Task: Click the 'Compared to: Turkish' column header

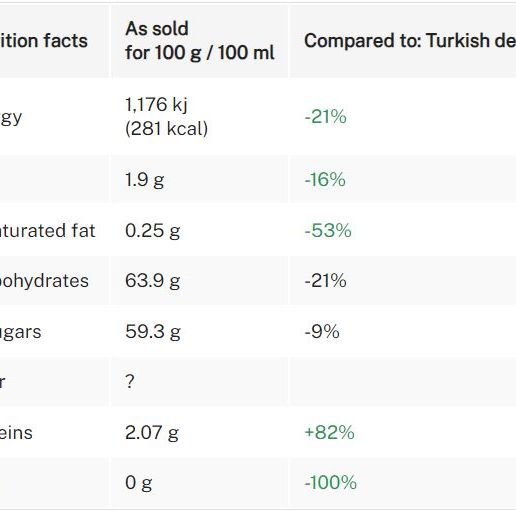Action: [x=403, y=41]
